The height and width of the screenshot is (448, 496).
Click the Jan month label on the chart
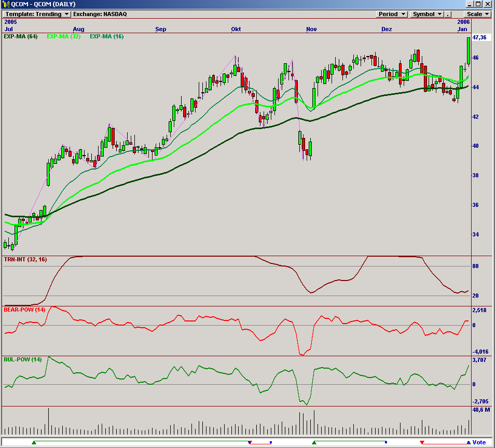pos(462,29)
